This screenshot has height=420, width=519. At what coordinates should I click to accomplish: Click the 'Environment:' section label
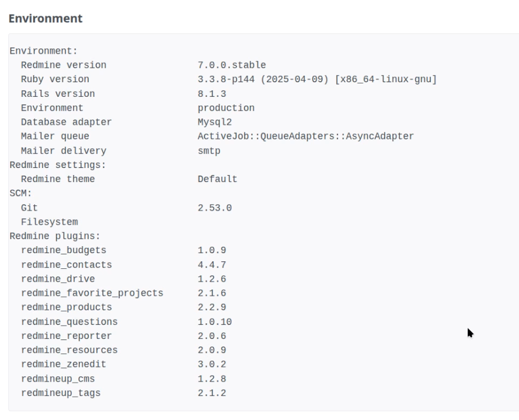(x=43, y=51)
